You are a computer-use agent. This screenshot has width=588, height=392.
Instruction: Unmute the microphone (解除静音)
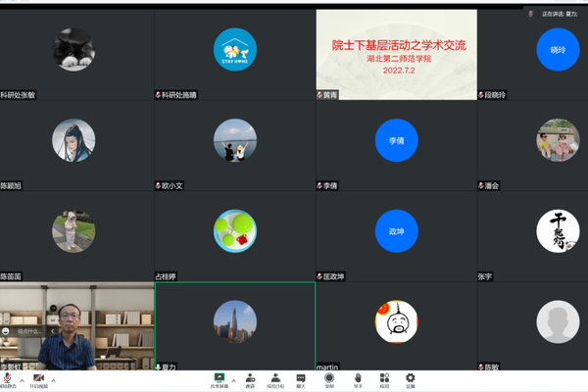8,379
